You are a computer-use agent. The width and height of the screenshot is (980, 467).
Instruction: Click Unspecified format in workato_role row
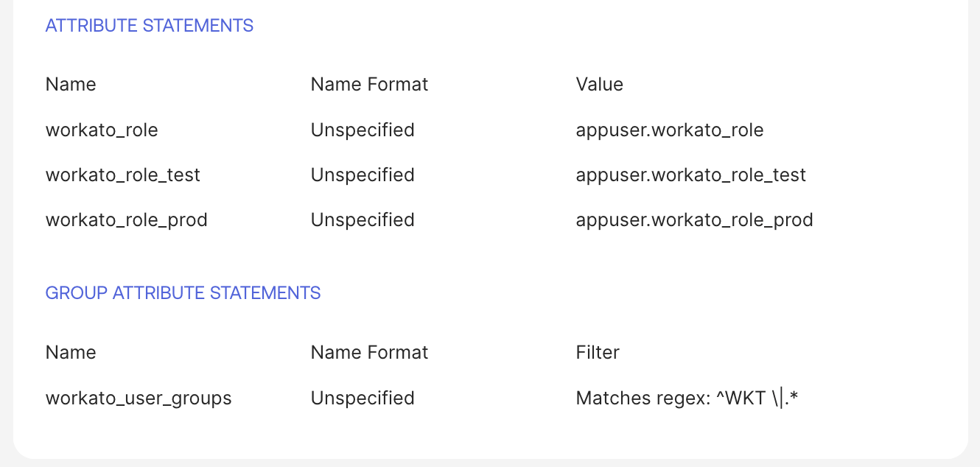click(363, 130)
